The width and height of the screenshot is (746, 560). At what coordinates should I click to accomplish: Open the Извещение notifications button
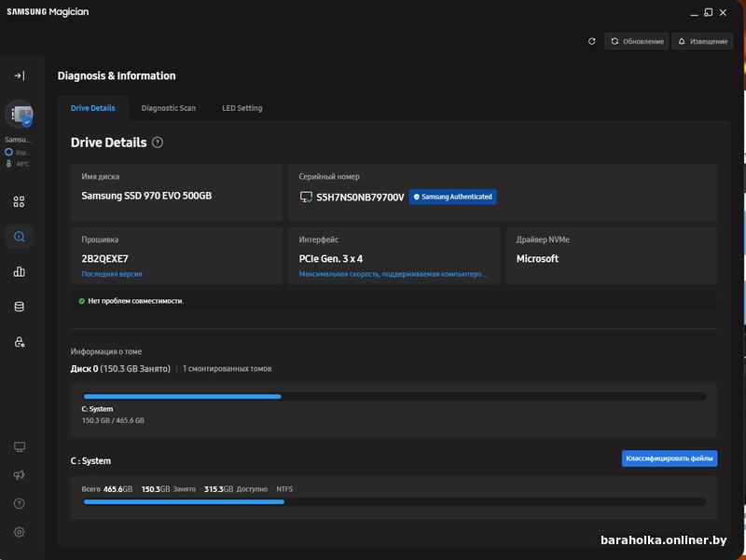click(703, 42)
